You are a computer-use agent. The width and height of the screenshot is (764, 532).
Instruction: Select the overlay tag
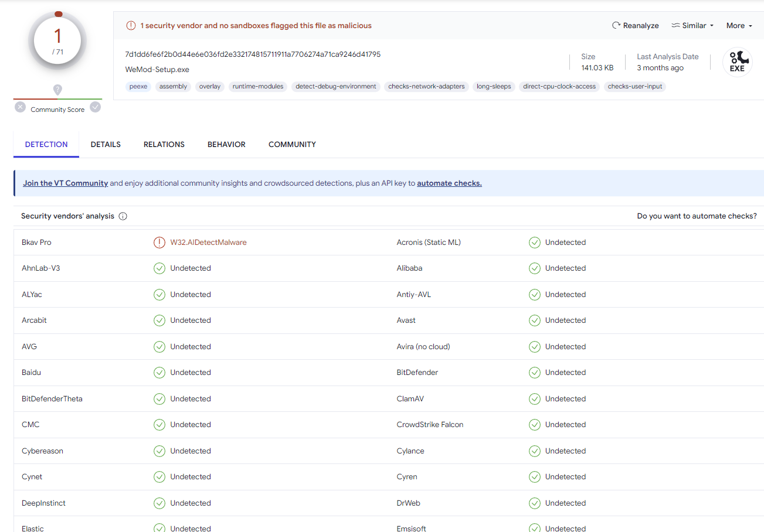click(210, 87)
